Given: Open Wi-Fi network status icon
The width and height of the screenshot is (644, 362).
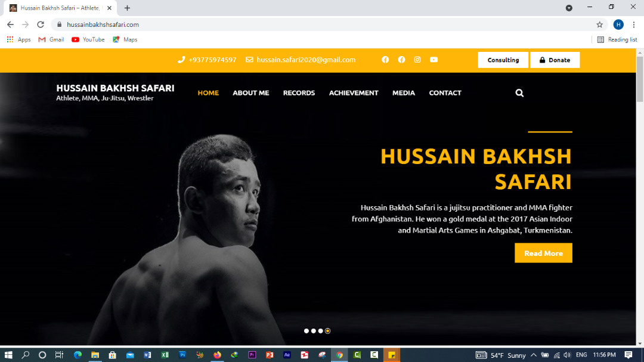Looking at the screenshot, I should tap(556, 355).
